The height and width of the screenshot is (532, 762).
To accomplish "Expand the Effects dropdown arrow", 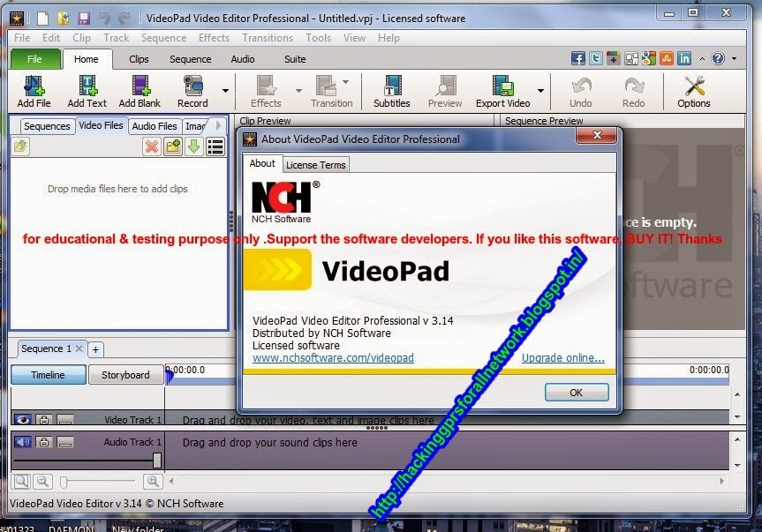I will 298,91.
